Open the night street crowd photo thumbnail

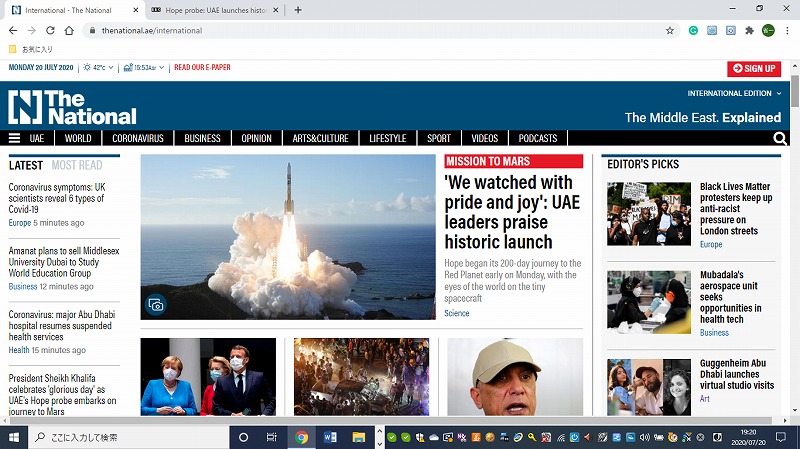tap(361, 377)
